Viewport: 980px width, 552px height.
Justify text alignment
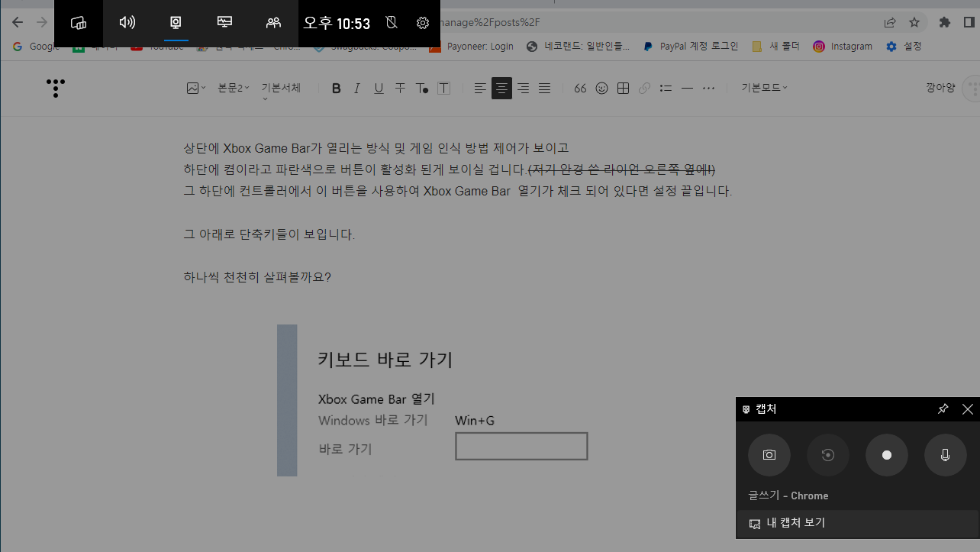[544, 89]
